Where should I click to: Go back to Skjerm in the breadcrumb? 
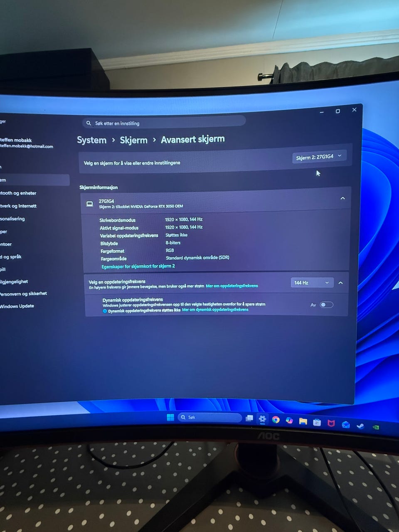[133, 140]
